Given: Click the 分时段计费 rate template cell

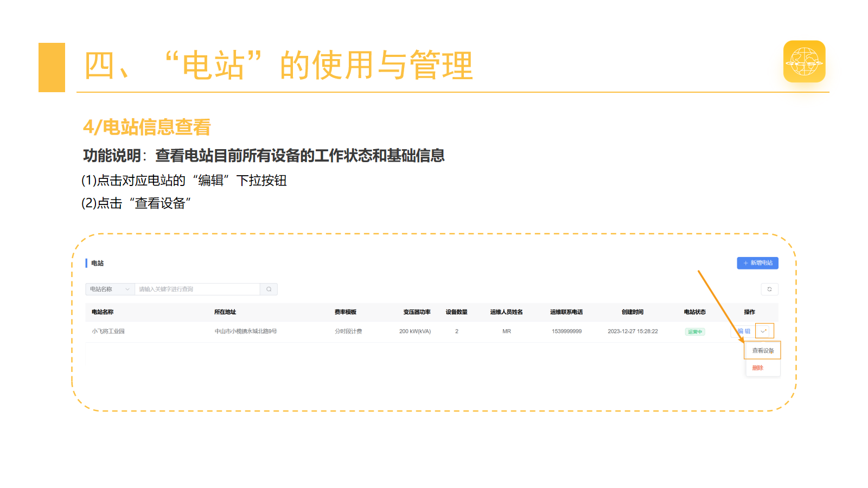Looking at the screenshot, I should [x=348, y=331].
